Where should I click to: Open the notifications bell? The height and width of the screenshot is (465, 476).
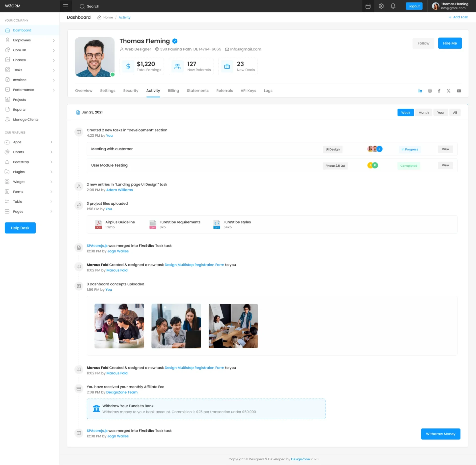[x=393, y=6]
